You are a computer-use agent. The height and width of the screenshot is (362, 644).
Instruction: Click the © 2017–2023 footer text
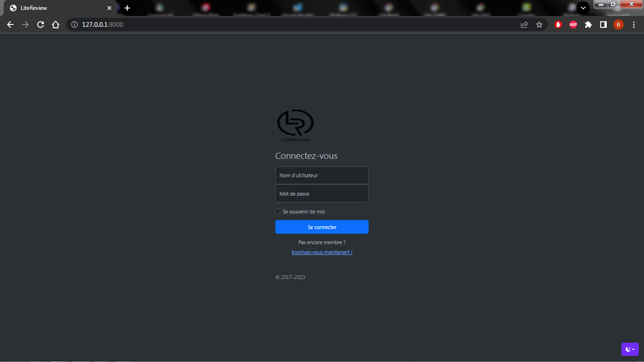coord(290,277)
